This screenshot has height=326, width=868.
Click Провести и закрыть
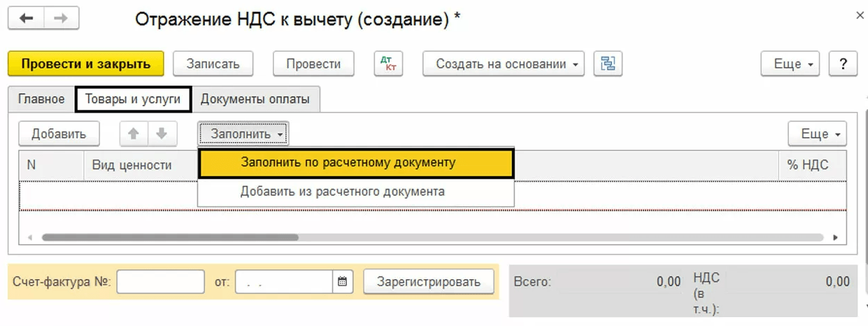[86, 64]
